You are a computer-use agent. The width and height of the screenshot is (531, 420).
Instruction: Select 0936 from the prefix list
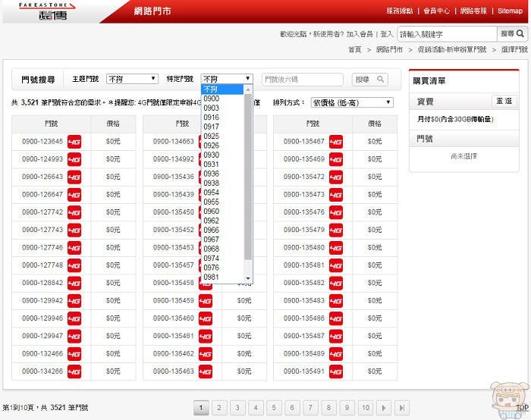pyautogui.click(x=212, y=174)
